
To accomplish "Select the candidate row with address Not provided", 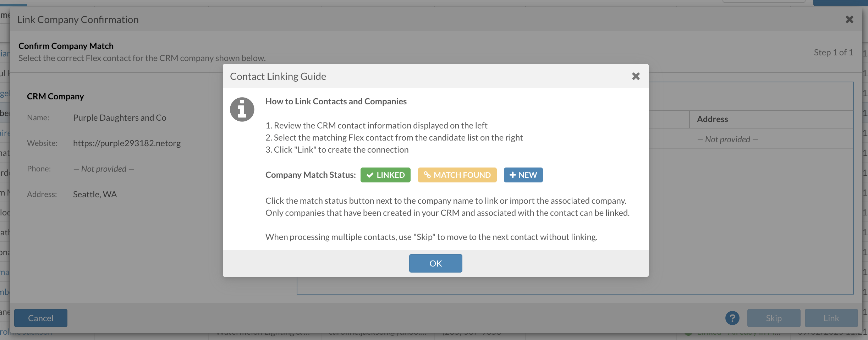I will (x=727, y=139).
